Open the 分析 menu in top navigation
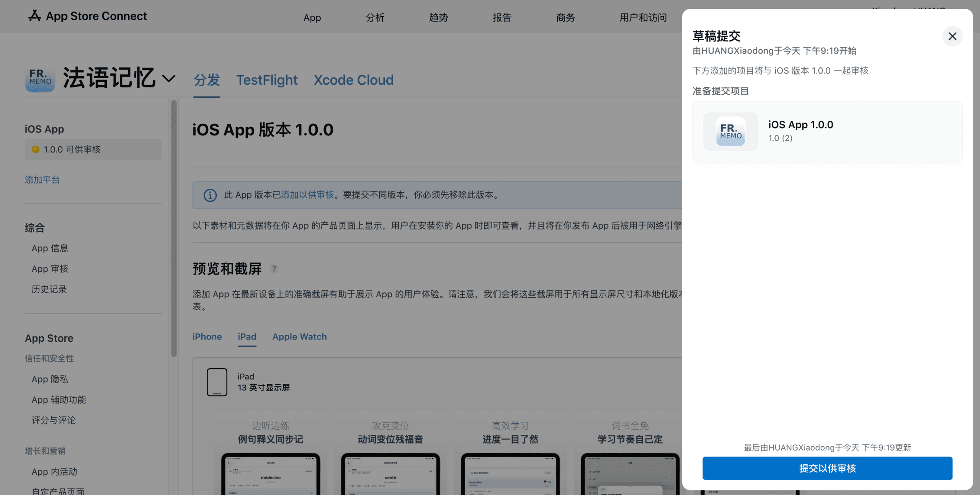 click(375, 18)
